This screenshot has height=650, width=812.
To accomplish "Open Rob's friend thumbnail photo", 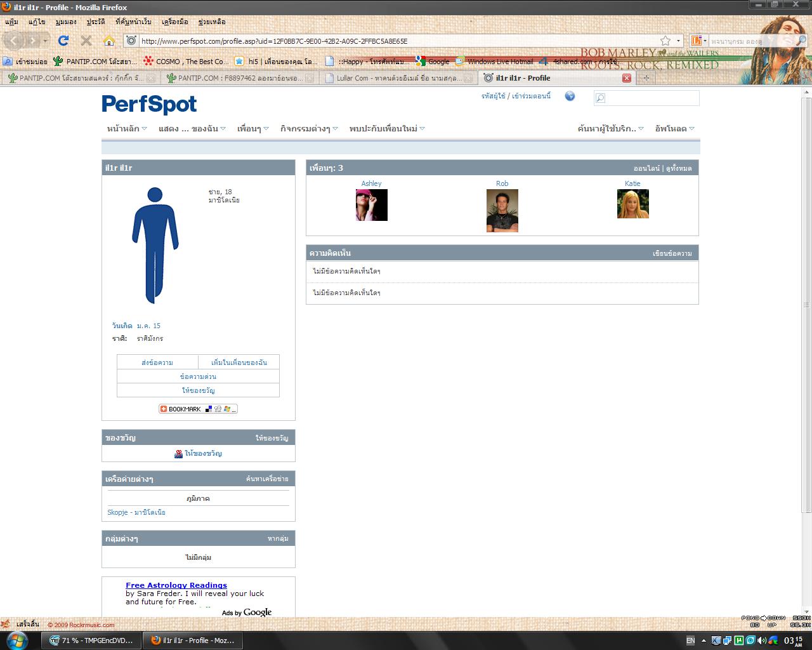I will [x=502, y=211].
